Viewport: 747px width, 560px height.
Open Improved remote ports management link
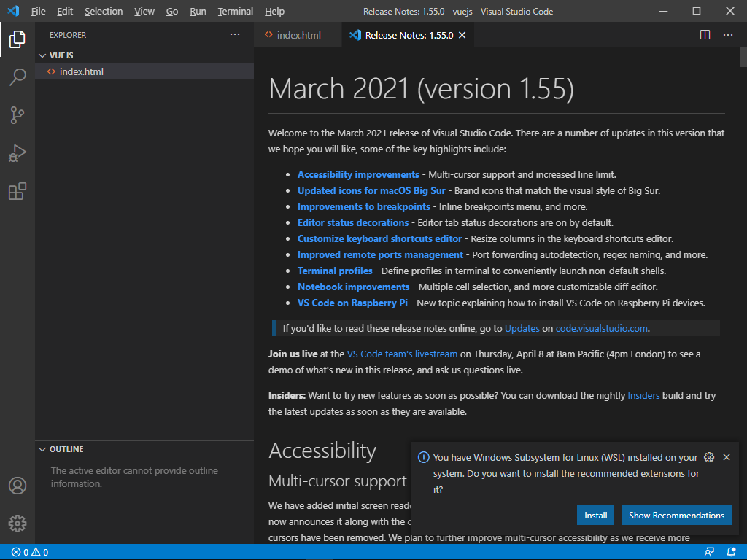pyautogui.click(x=380, y=254)
